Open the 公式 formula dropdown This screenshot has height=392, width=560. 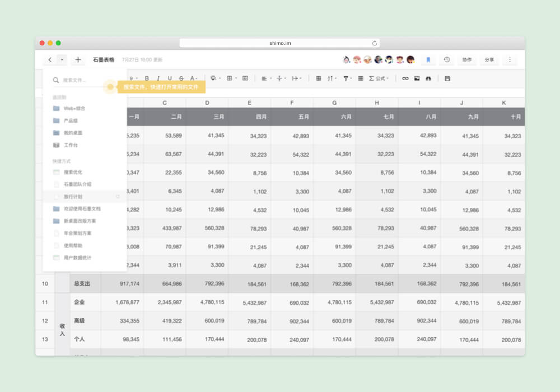379,78
